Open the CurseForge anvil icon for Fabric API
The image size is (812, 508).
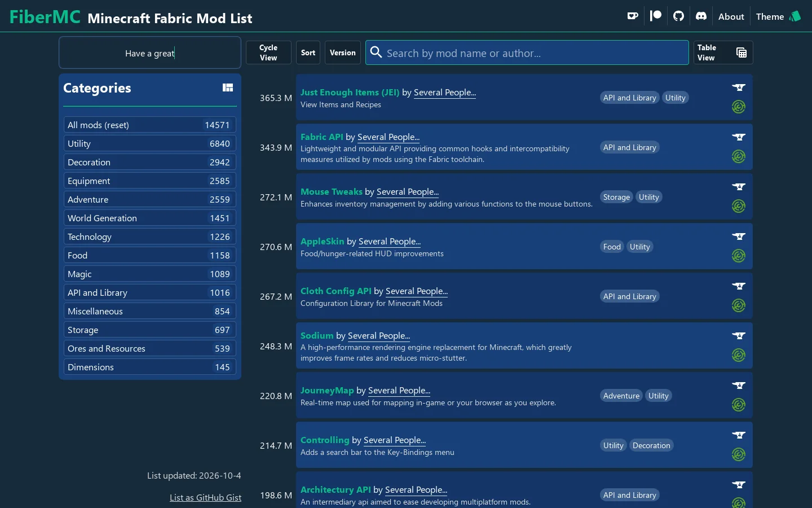(739, 137)
